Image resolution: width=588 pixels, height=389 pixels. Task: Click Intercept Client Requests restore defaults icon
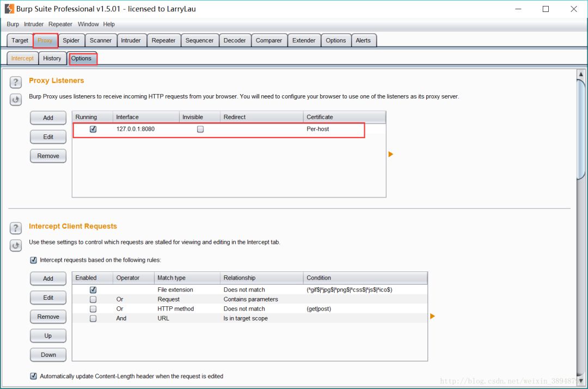(15, 245)
